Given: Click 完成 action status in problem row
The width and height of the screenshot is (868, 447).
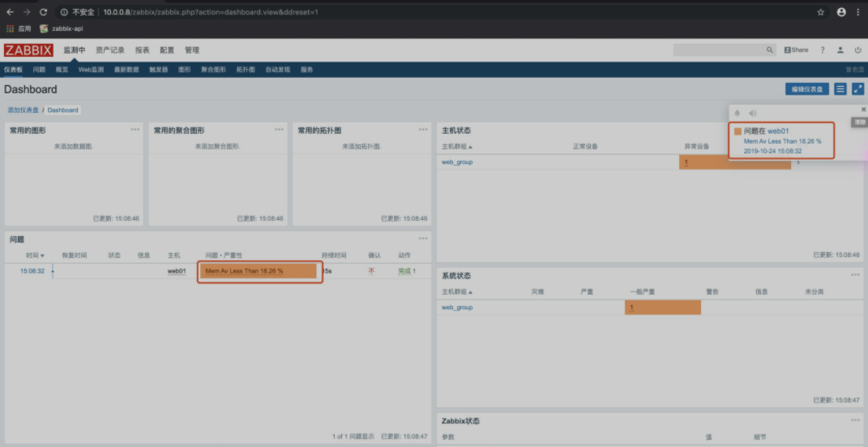Looking at the screenshot, I should click(404, 272).
